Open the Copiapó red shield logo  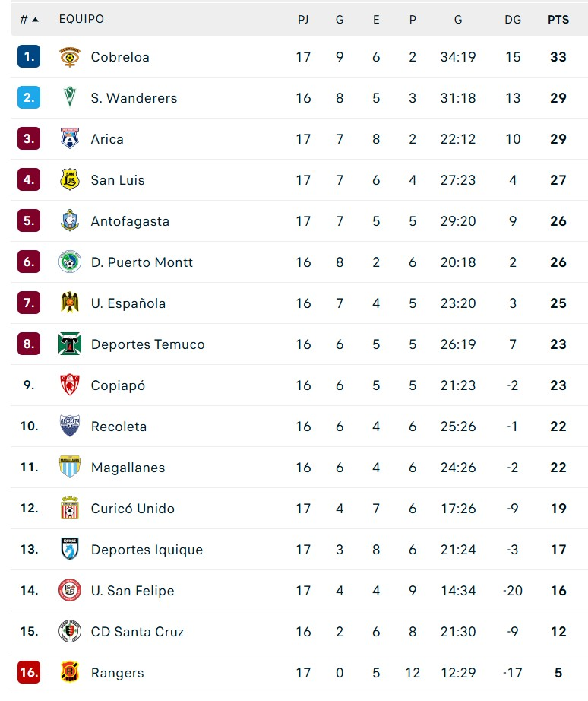tap(70, 385)
